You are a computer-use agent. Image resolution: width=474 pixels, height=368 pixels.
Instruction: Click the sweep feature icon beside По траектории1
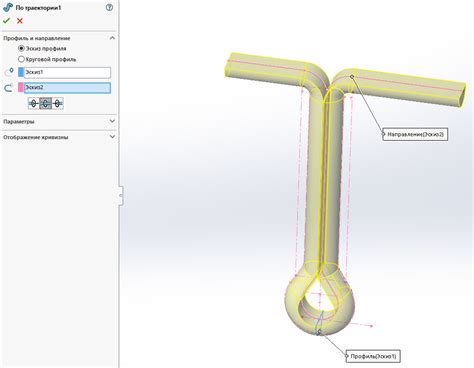(8, 8)
